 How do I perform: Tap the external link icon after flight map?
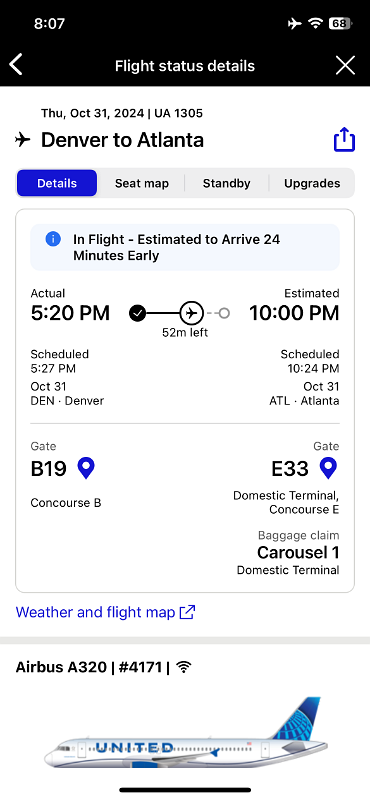tap(188, 612)
